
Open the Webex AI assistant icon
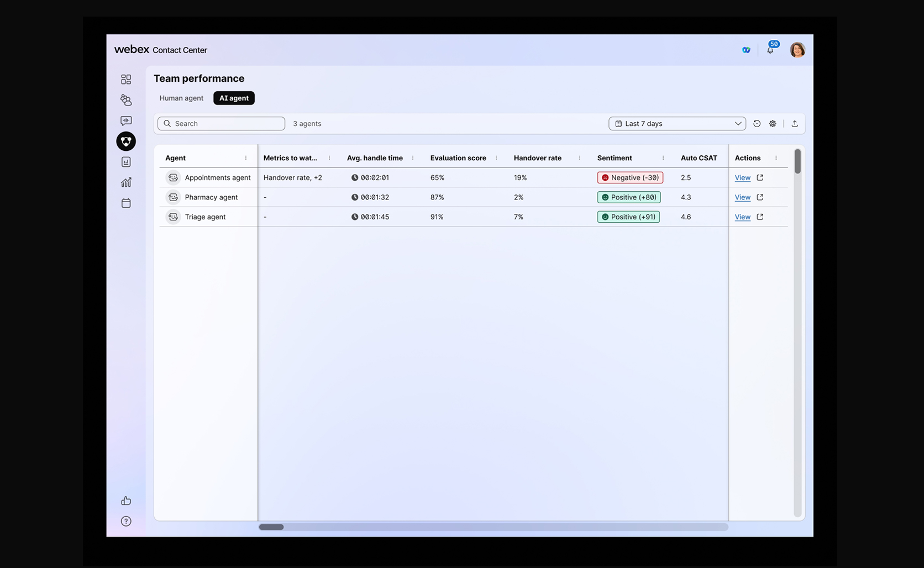click(x=746, y=50)
